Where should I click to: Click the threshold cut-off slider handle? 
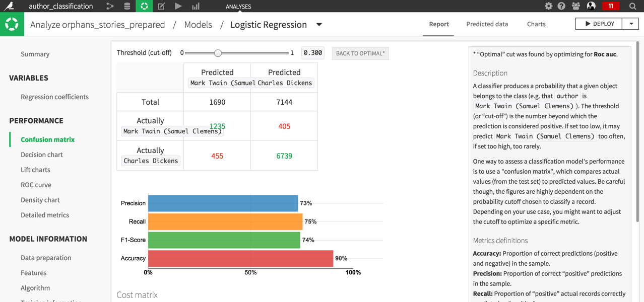point(218,53)
